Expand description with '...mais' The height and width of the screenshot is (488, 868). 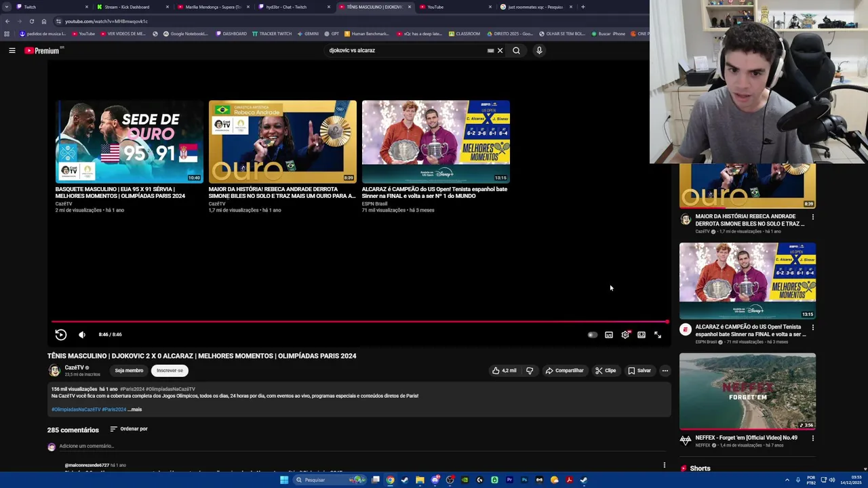pos(135,409)
